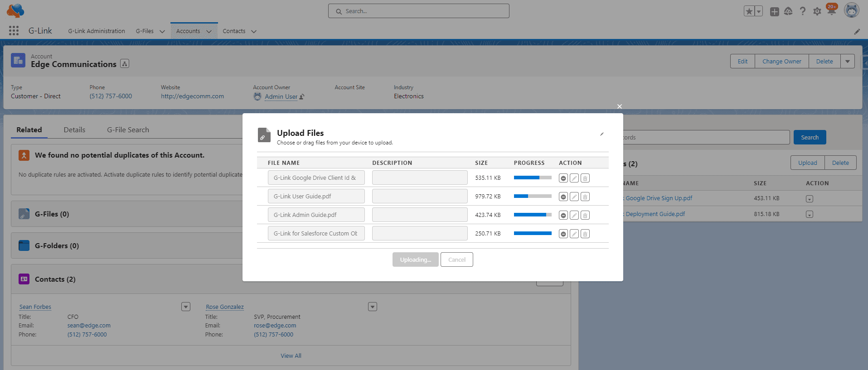Click the progress bar for G-Link User Guide.pdf
Screen dimensions: 868x370
(x=533, y=196)
